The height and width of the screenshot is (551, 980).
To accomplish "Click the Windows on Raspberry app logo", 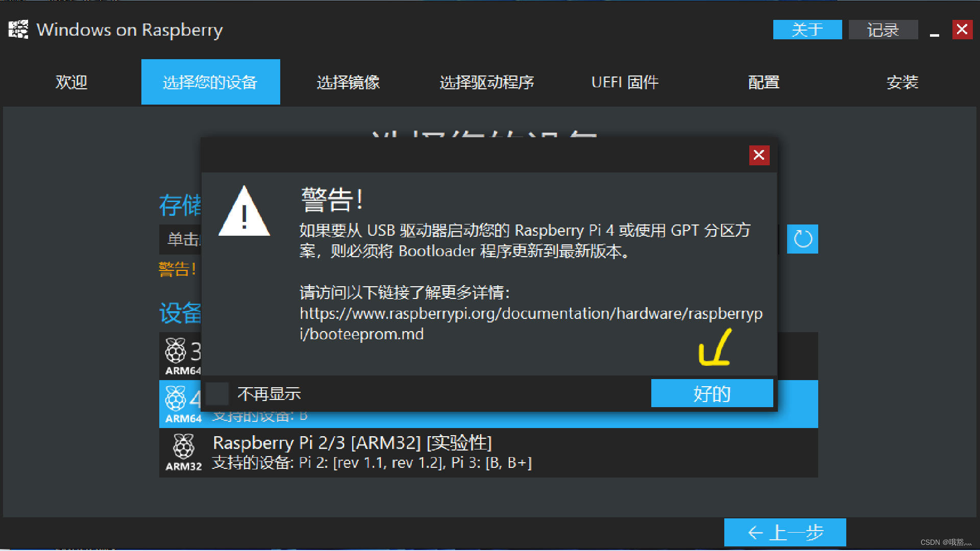I will [18, 30].
